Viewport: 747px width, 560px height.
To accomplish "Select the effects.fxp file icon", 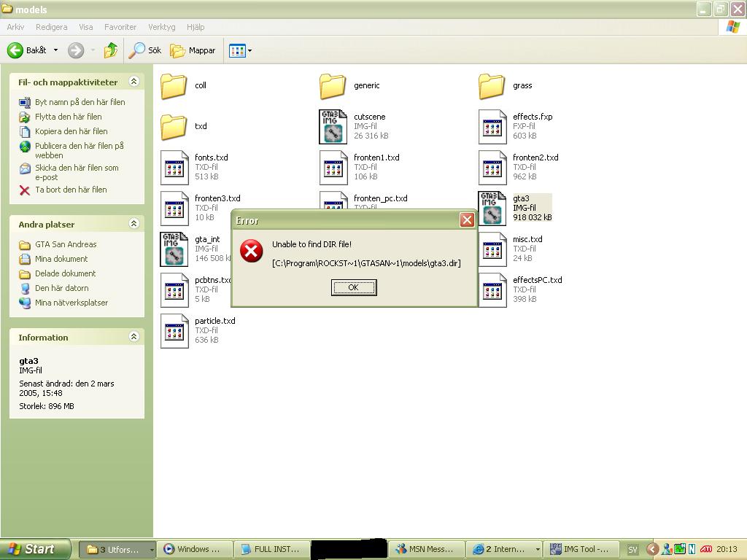I will [492, 127].
